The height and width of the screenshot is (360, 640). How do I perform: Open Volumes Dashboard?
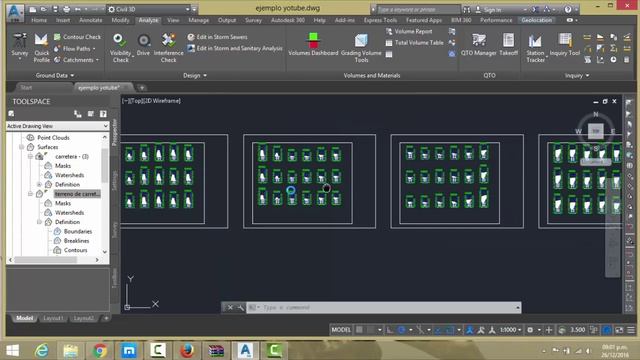tap(313, 45)
